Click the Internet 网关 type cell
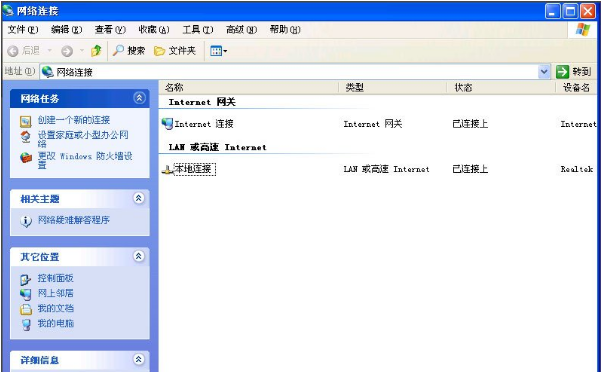 click(372, 124)
